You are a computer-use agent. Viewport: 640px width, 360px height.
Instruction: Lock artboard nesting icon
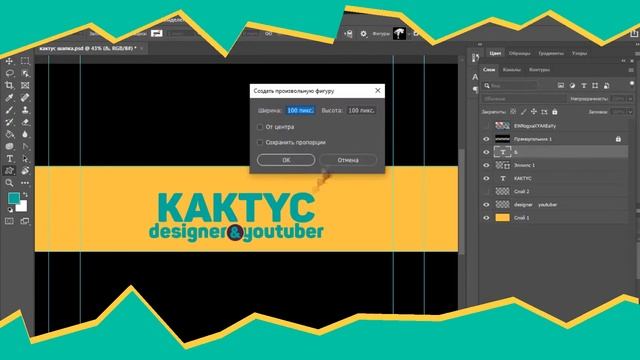[544, 111]
